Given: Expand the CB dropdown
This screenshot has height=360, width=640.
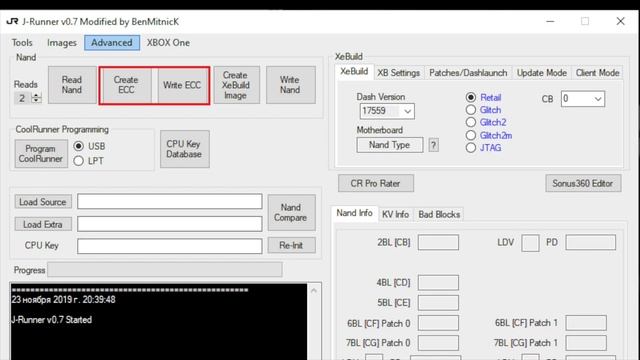Looking at the screenshot, I should pyautogui.click(x=598, y=99).
